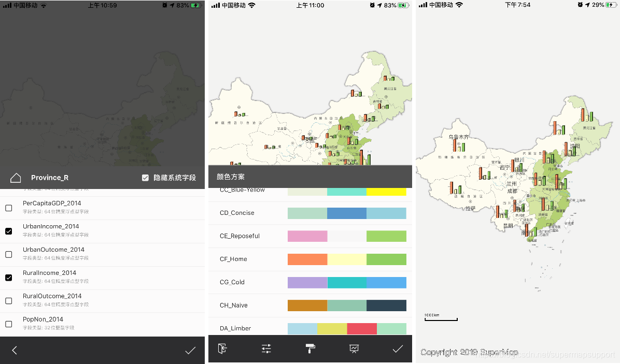620x364 pixels.
Task: Tap the RuralOutcome_2014 field name
Action: click(x=52, y=296)
